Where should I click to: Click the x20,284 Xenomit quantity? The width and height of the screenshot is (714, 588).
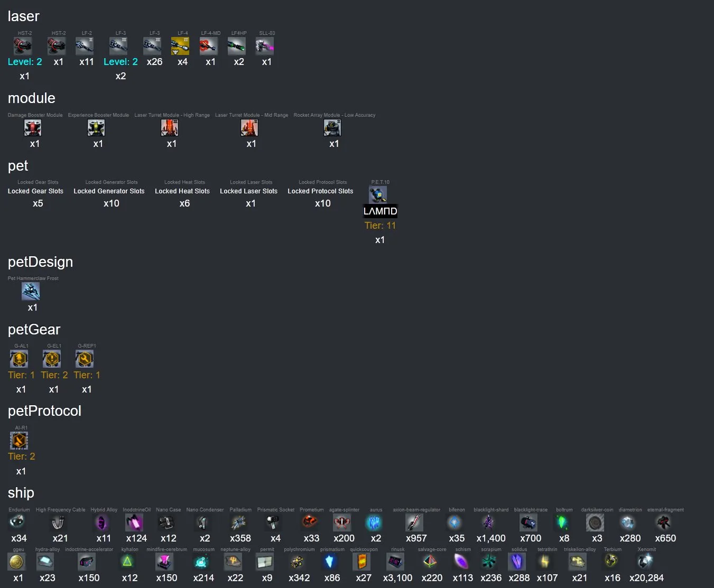pos(646,578)
